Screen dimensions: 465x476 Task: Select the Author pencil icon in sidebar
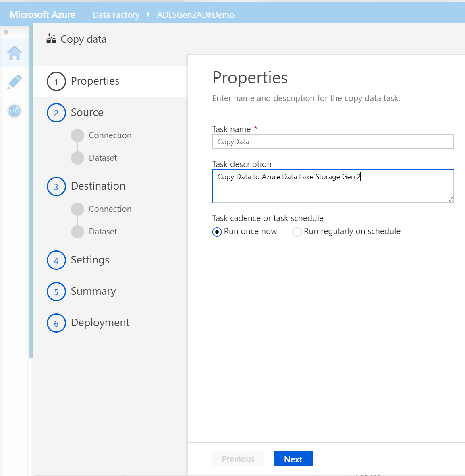click(15, 81)
